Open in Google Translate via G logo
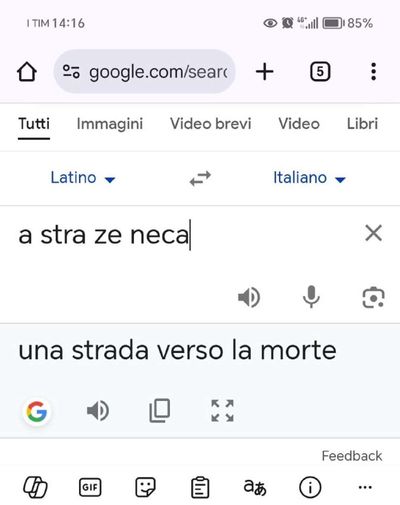 click(37, 411)
